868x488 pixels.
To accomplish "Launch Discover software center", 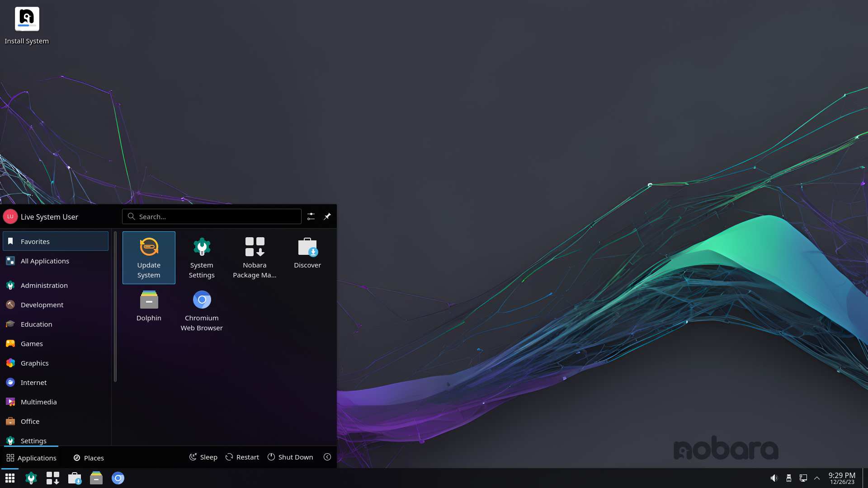I will [x=307, y=253].
